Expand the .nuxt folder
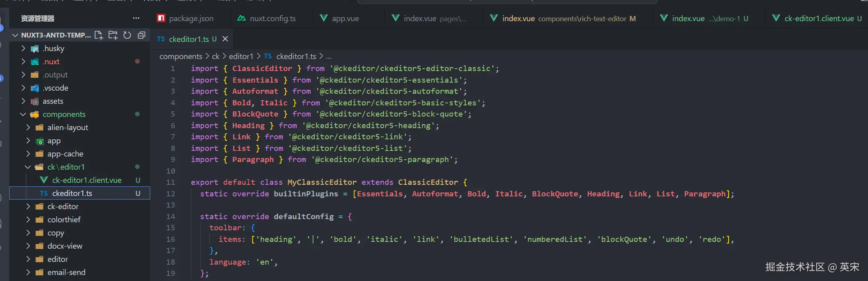The width and height of the screenshot is (868, 281). click(x=23, y=61)
